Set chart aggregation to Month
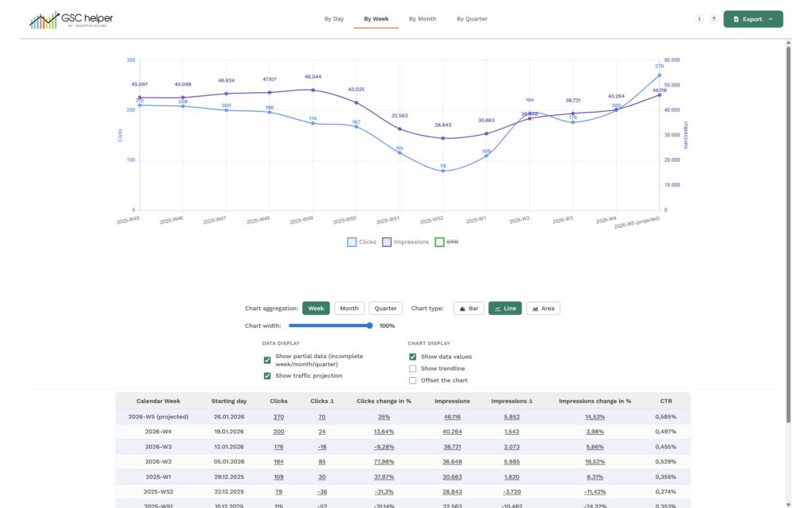Screen dimensions: 812x508 coord(349,308)
